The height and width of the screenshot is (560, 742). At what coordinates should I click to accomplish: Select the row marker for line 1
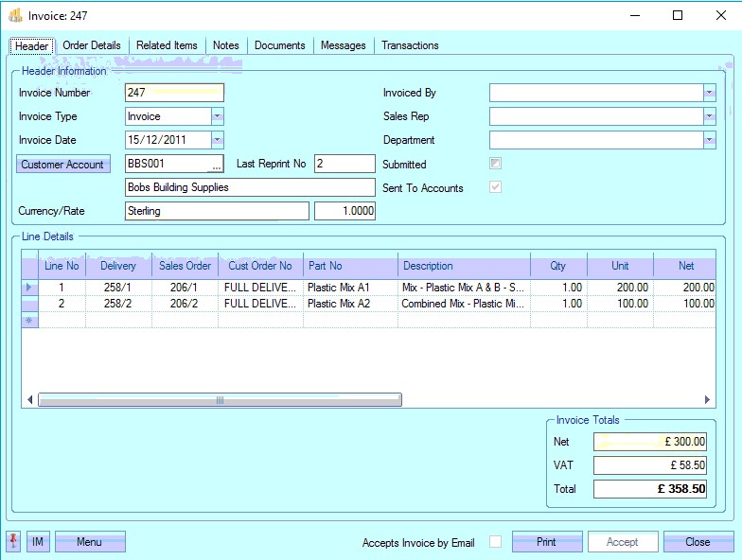pyautogui.click(x=28, y=287)
